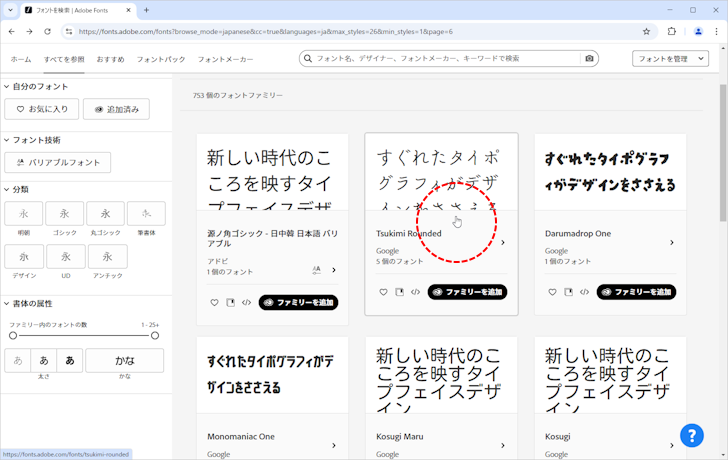728x460 pixels.
Task: Favorite the 源ノ角ゴシック heart icon
Action: click(214, 303)
